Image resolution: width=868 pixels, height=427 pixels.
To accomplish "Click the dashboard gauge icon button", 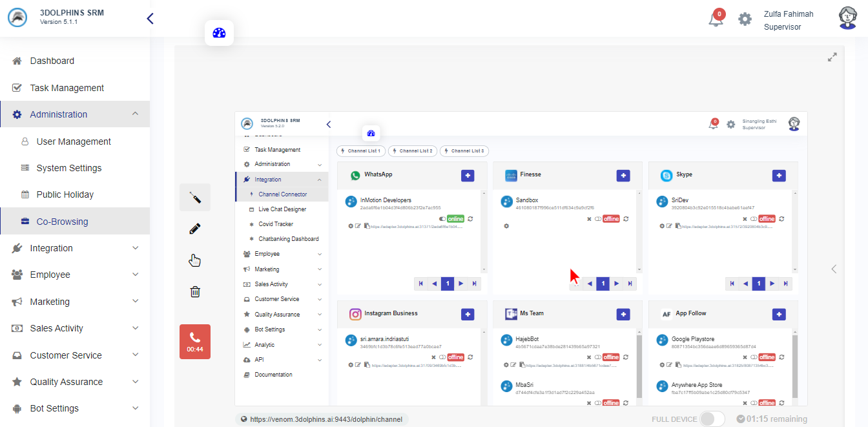I will pyautogui.click(x=219, y=33).
